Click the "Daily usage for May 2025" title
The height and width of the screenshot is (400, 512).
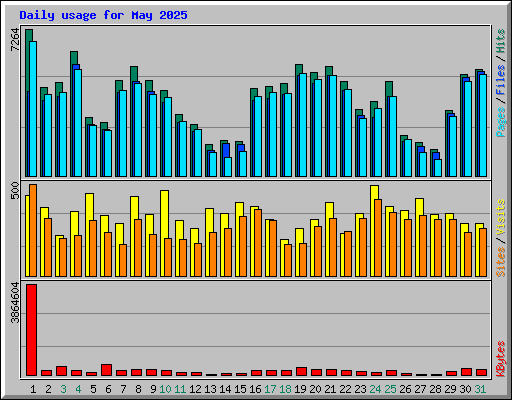103,15
